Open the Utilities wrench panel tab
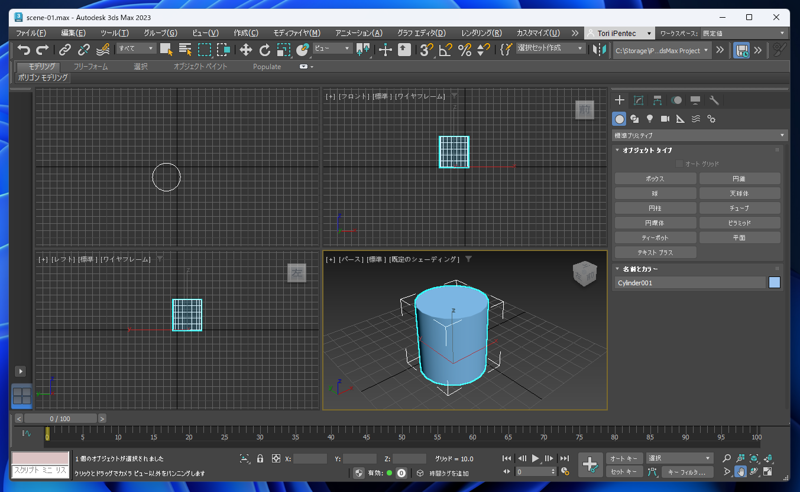The height and width of the screenshot is (492, 800). (x=714, y=100)
